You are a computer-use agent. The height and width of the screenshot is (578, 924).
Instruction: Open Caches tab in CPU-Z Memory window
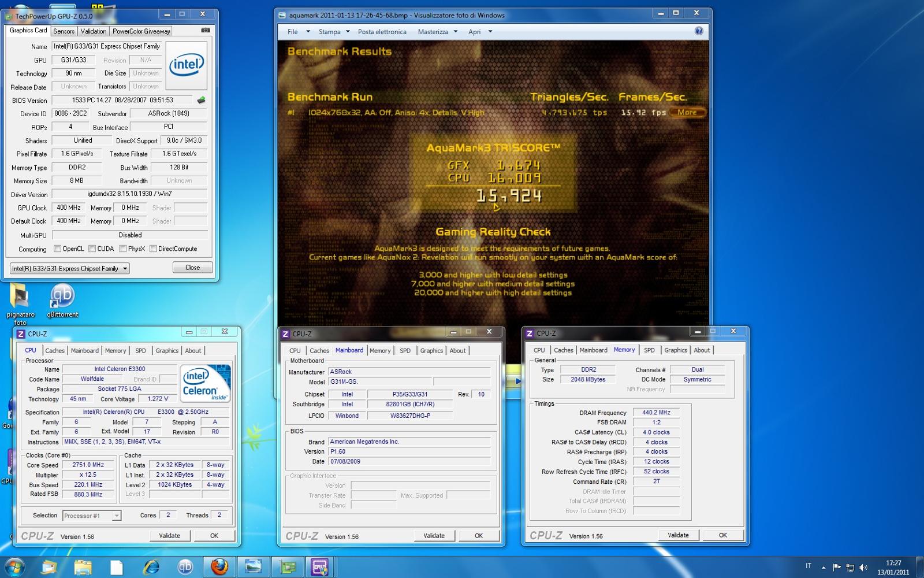click(x=563, y=350)
